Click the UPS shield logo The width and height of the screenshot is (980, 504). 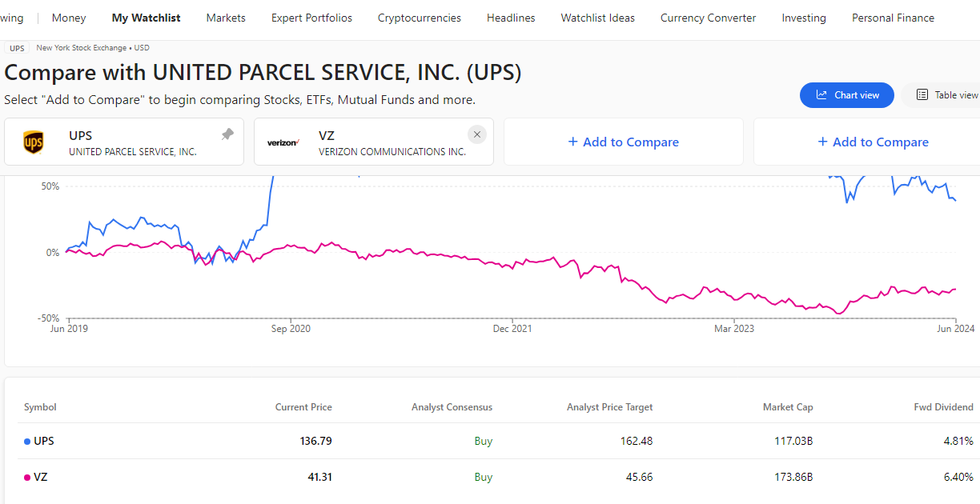pos(33,142)
